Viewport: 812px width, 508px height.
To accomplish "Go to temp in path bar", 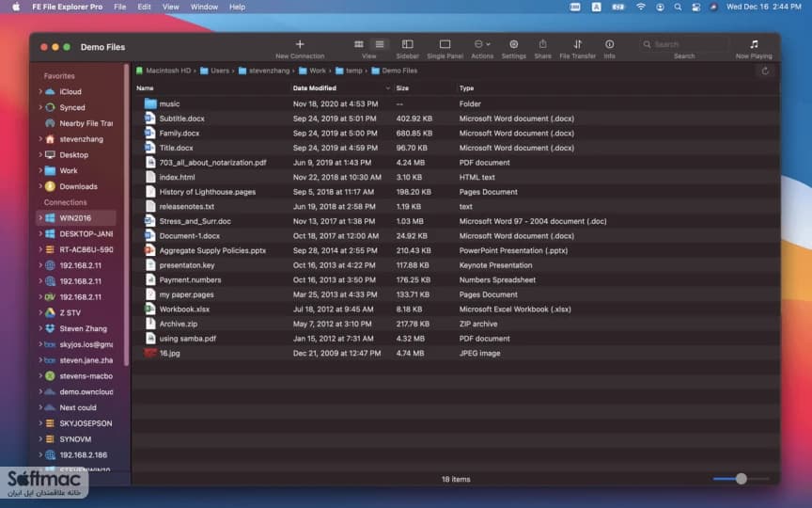I will click(349, 71).
